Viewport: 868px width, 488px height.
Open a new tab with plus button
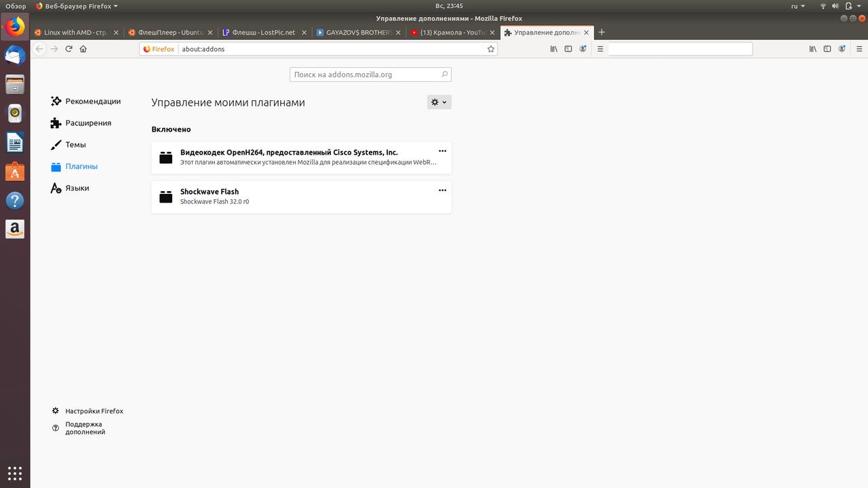tap(601, 32)
